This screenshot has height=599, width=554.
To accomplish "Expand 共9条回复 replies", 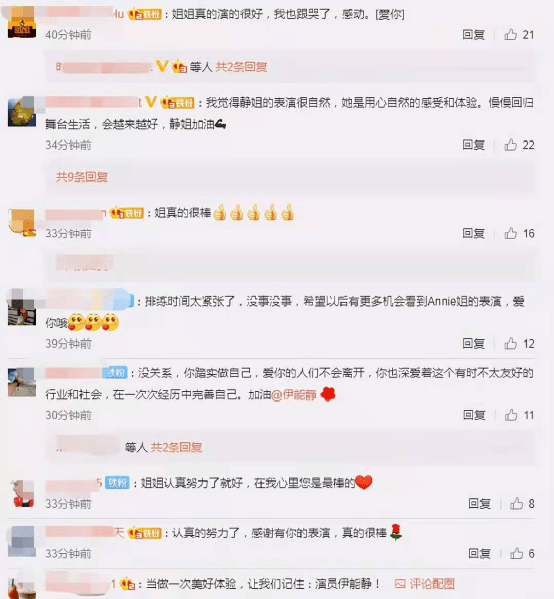I will pos(82,177).
